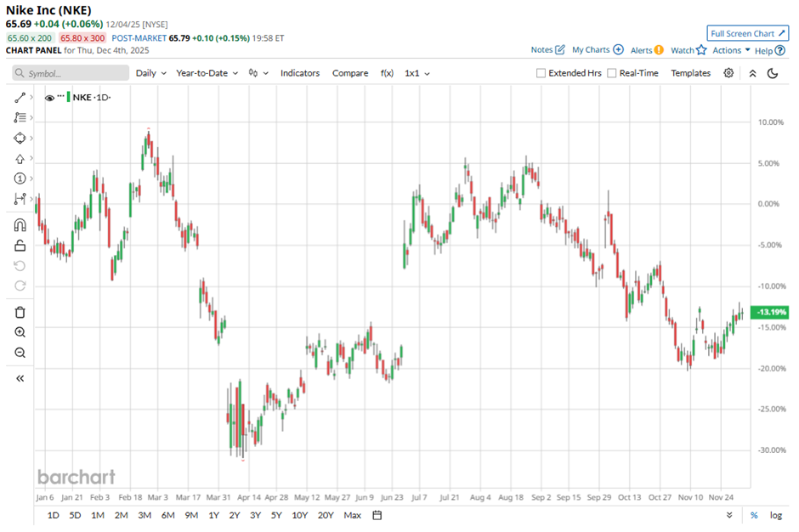Screen dimensions: 799x532
Task: Collapse the drawing toolbar with double chevron
Action: click(x=20, y=378)
